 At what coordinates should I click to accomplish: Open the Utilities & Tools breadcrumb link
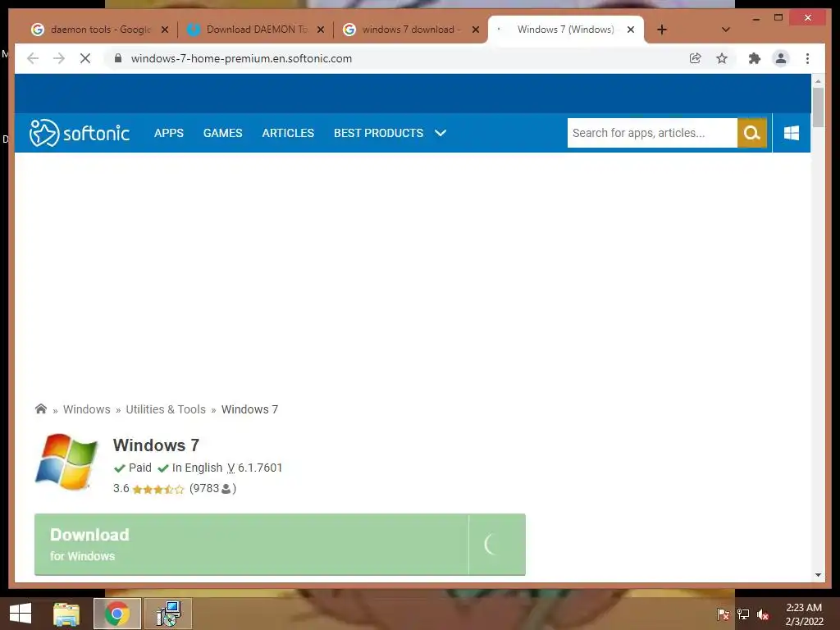pyautogui.click(x=166, y=409)
